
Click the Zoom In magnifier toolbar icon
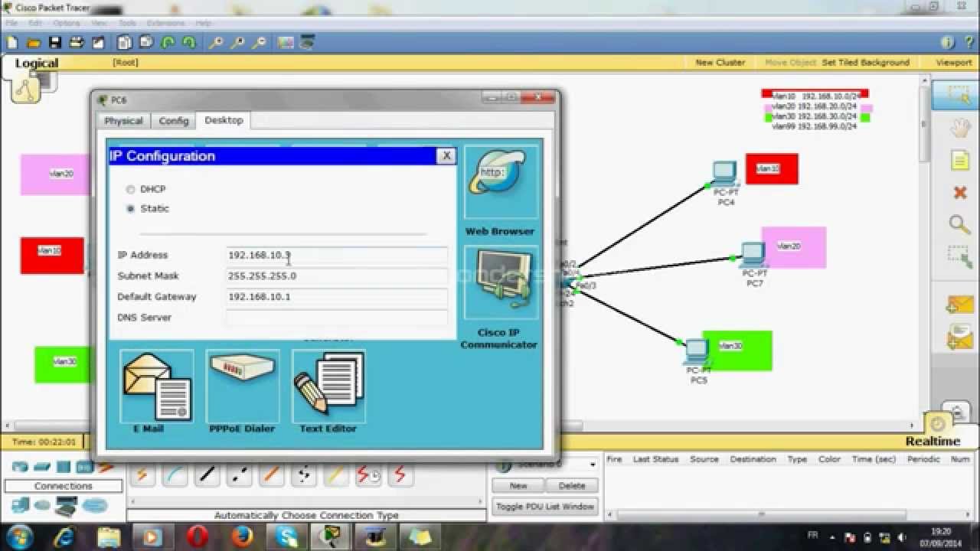pos(216,43)
